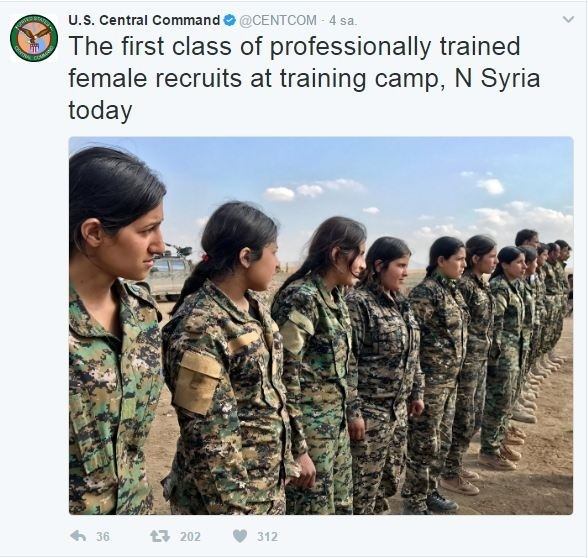Click the tweet text starting 'The first class'
The width and height of the screenshot is (588, 558).
tap(304, 78)
